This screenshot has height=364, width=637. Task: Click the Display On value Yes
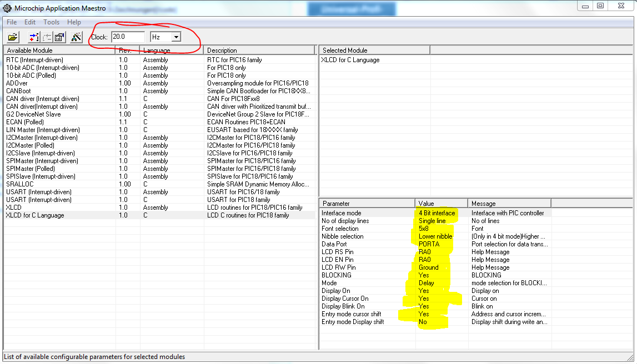pyautogui.click(x=423, y=291)
